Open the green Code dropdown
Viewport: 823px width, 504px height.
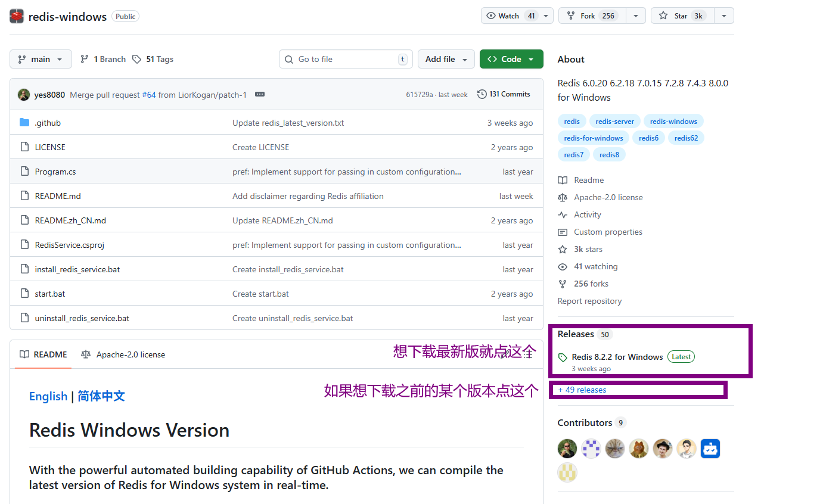click(x=511, y=59)
